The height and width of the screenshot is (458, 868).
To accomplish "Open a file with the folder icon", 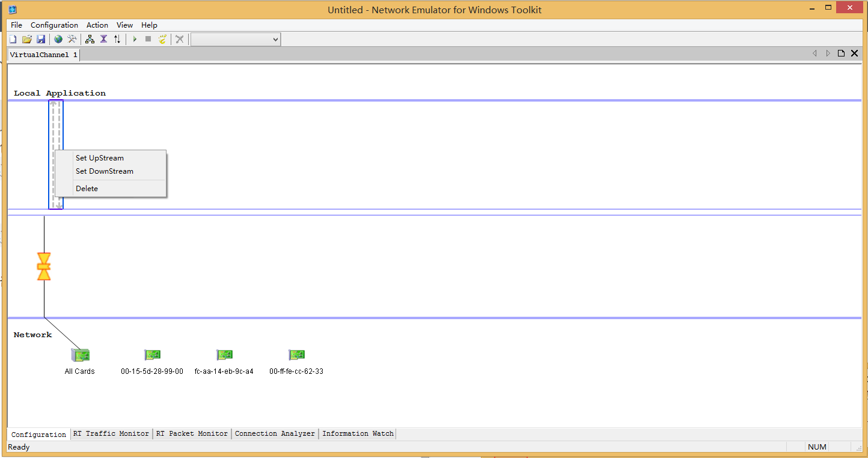I will 26,39.
